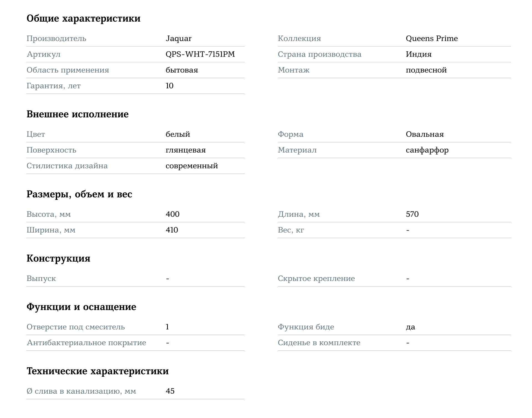Click the Антибактериальное покрытие label
The height and width of the screenshot is (418, 532).
86,343
